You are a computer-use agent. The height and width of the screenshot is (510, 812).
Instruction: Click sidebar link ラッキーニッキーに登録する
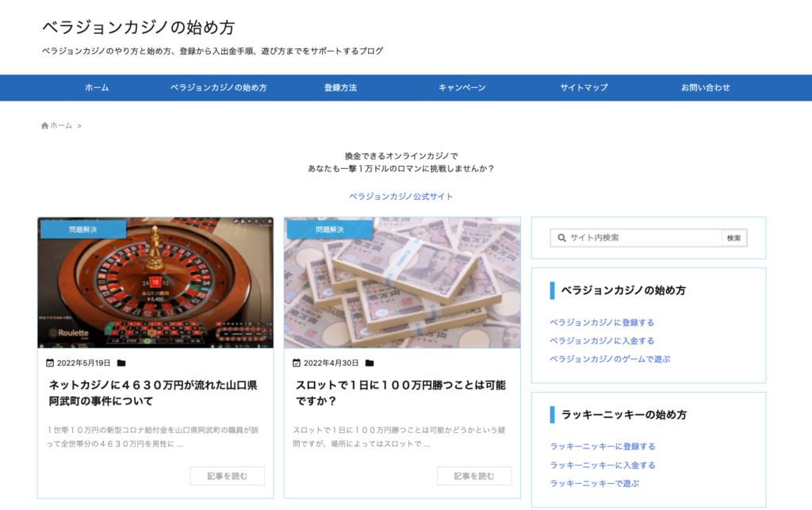(x=603, y=447)
